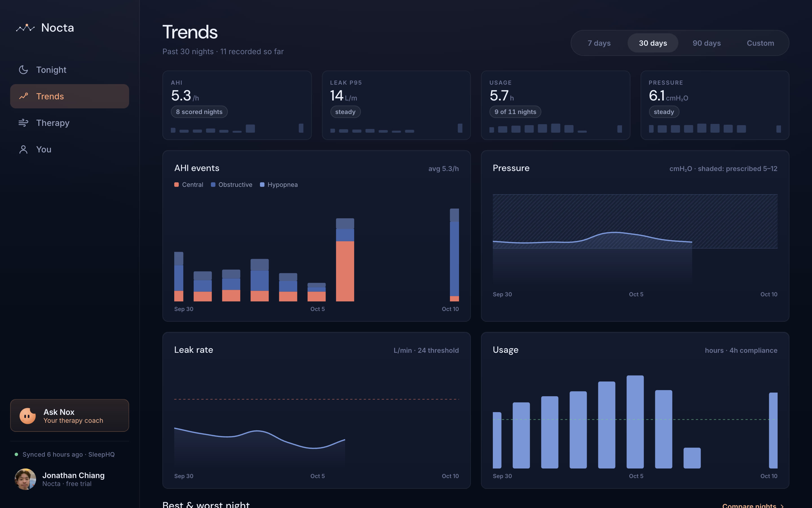Open the Leak P95 summary card

click(x=396, y=105)
